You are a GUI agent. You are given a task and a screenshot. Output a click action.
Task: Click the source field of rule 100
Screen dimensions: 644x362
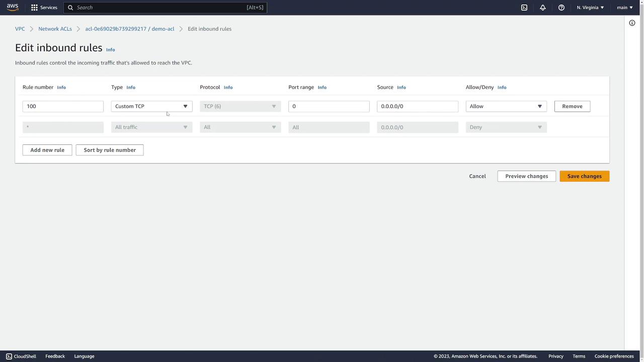418,106
